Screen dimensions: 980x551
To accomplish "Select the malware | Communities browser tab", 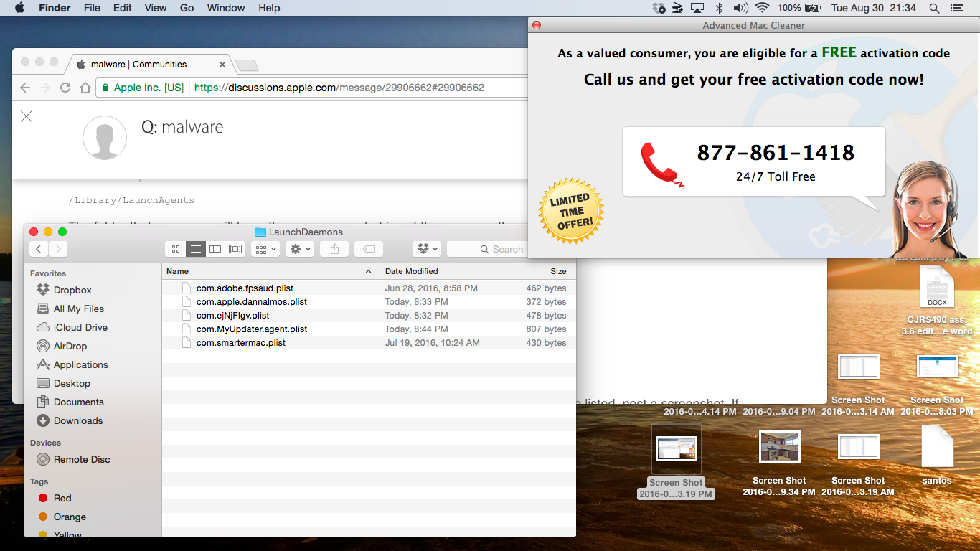I will [x=149, y=65].
